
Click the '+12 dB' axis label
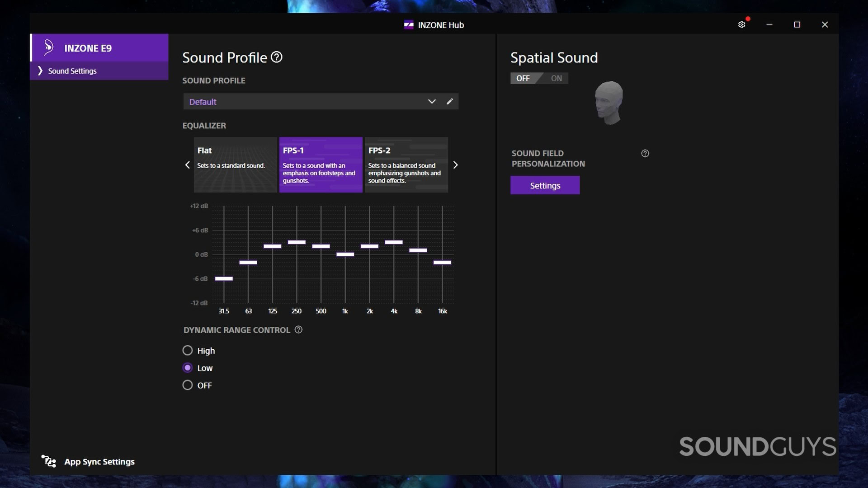click(x=199, y=206)
